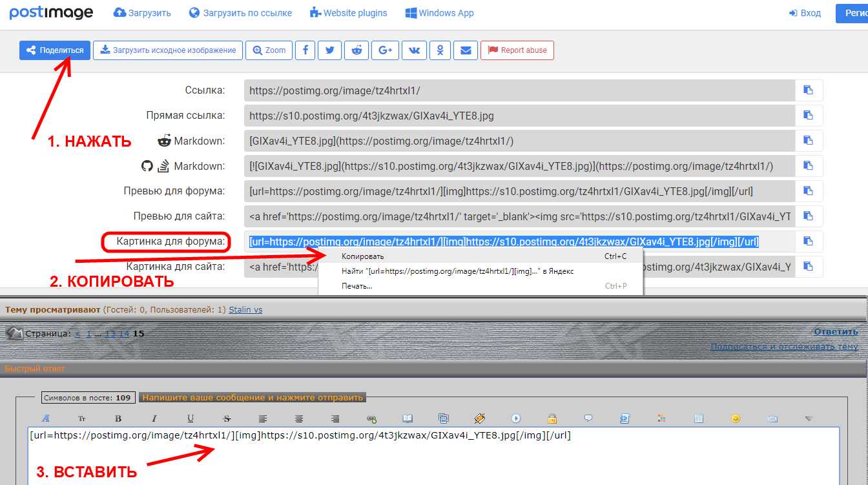
Task: Click the Поделиться share button
Action: click(x=55, y=50)
